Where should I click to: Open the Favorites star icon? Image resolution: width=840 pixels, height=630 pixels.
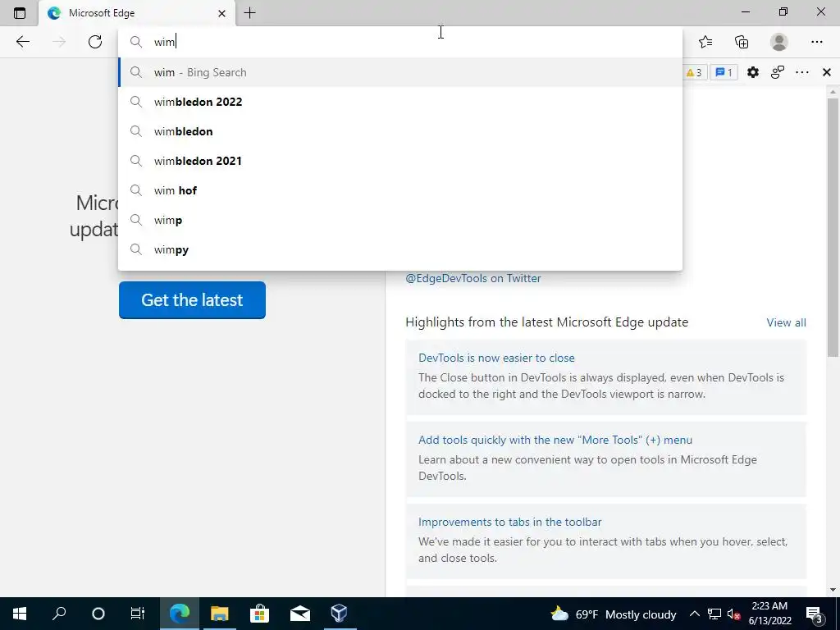(x=705, y=42)
